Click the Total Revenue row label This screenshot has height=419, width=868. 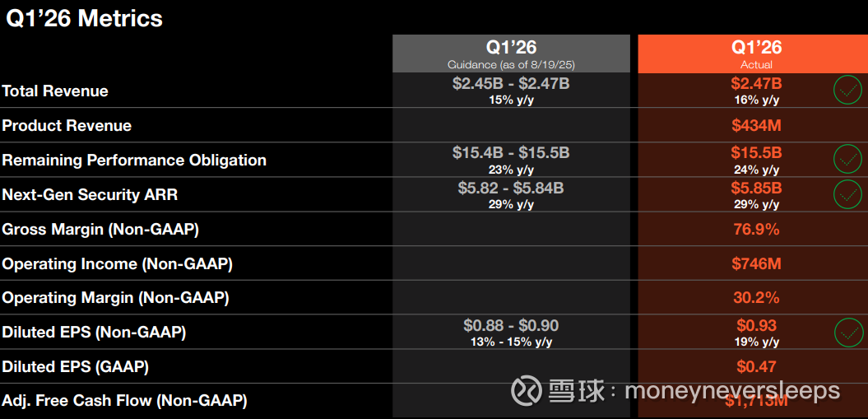(x=55, y=91)
